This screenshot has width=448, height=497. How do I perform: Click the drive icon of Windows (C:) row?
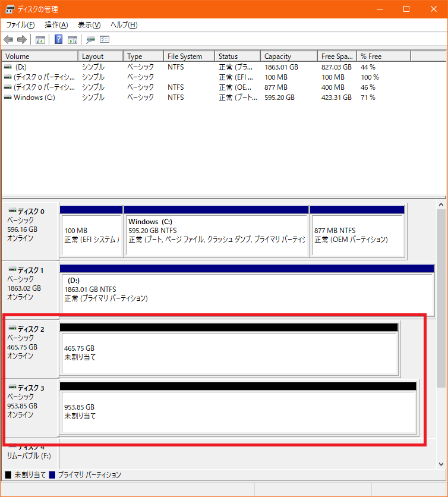pyautogui.click(x=8, y=97)
